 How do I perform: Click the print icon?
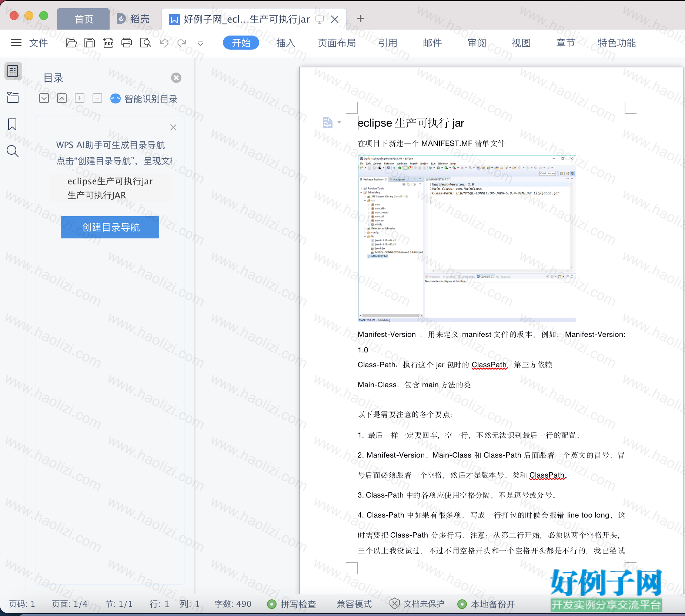pyautogui.click(x=127, y=43)
